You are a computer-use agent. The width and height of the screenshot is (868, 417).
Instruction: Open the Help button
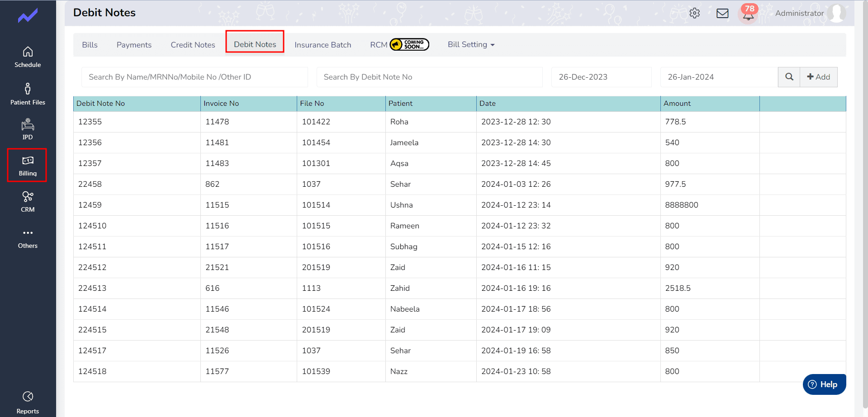(x=824, y=384)
